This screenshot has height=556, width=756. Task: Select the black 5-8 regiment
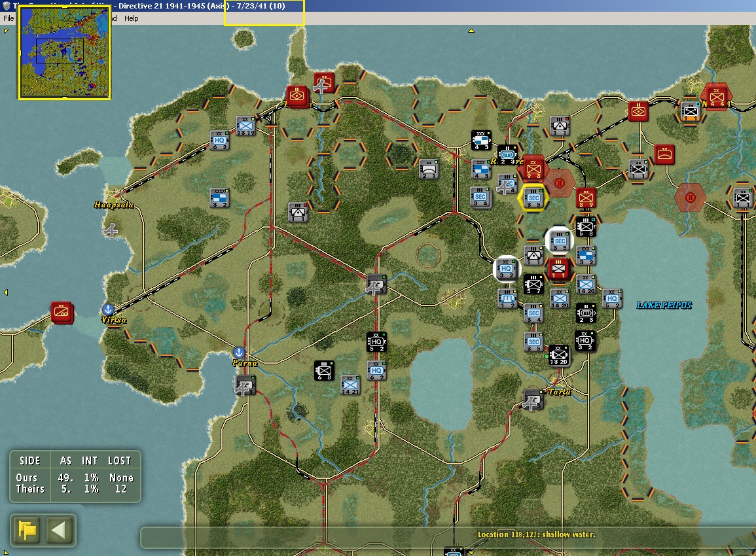586,226
